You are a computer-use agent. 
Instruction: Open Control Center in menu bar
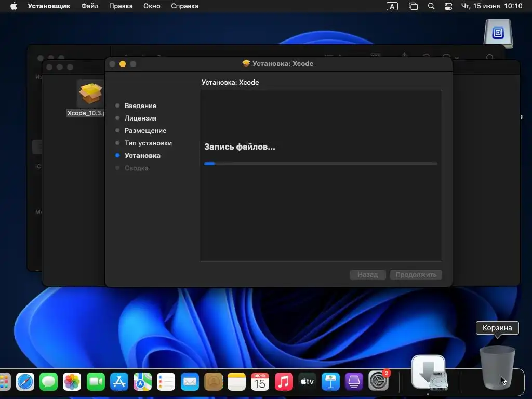click(448, 6)
